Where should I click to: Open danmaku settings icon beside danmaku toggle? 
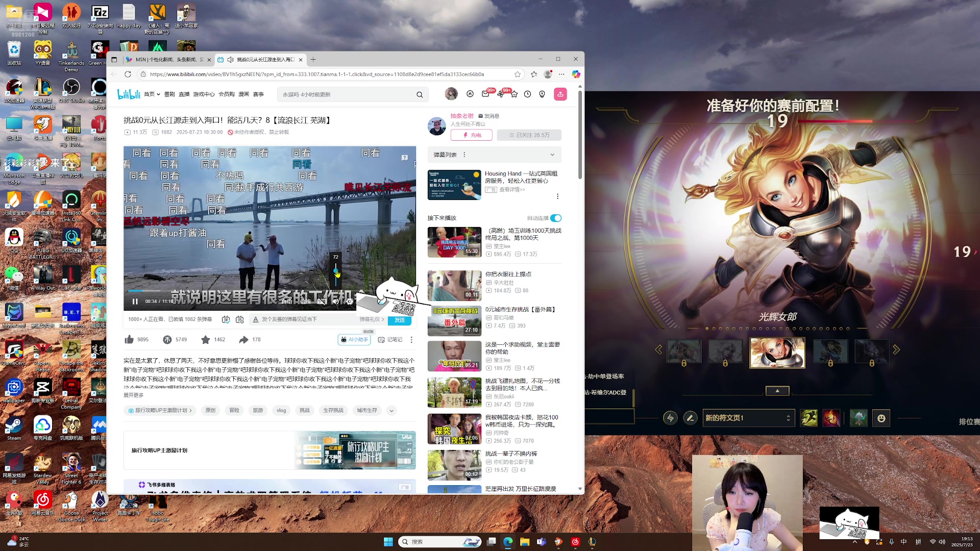(x=240, y=319)
